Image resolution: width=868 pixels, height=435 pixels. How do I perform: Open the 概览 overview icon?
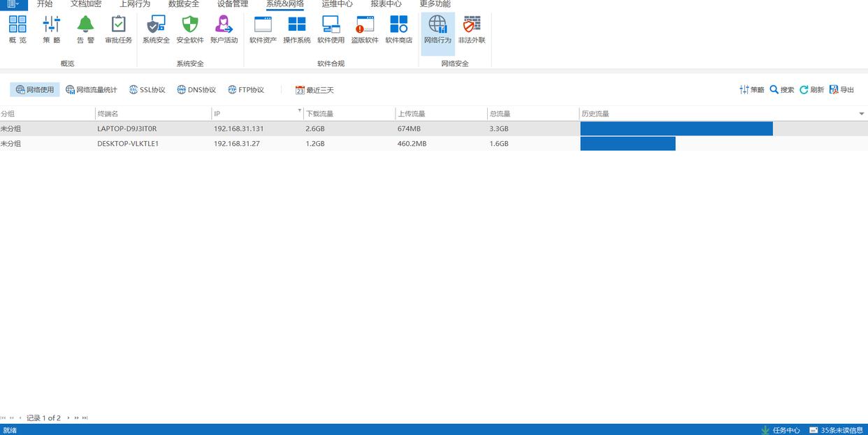pos(17,29)
